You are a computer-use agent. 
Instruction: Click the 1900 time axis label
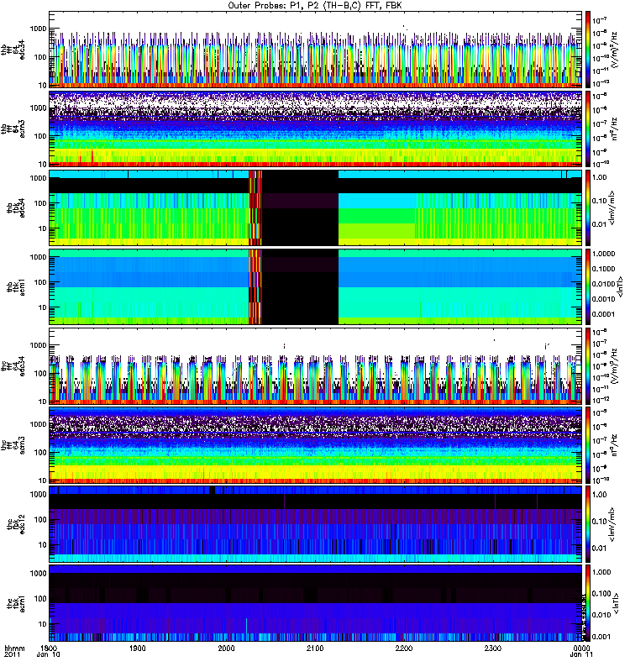(x=138, y=648)
